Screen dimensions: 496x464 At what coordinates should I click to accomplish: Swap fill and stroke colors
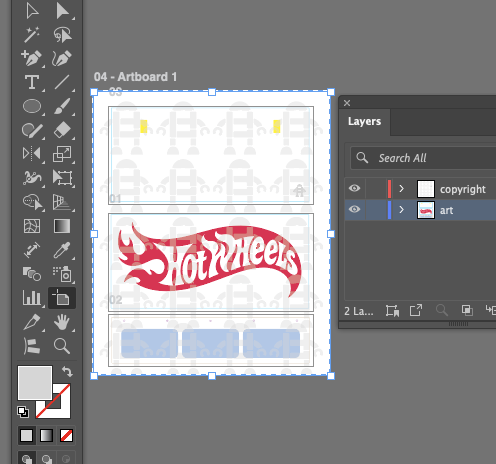(x=67, y=371)
